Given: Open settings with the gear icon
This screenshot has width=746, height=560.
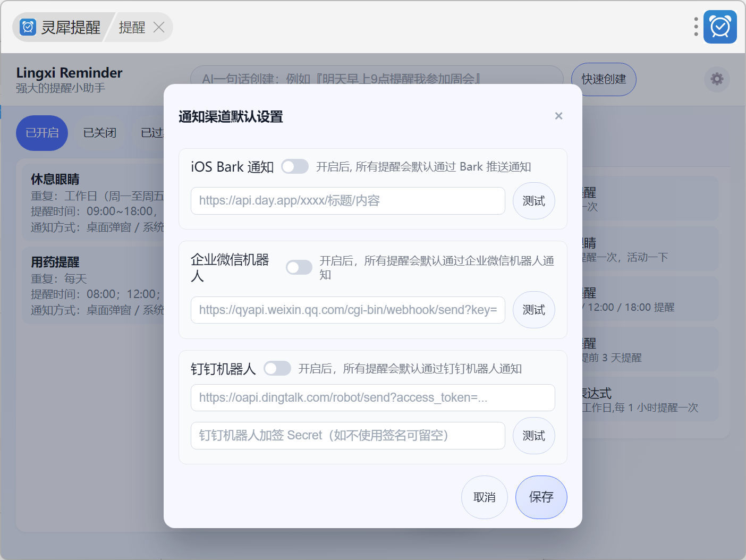Looking at the screenshot, I should pos(717,79).
